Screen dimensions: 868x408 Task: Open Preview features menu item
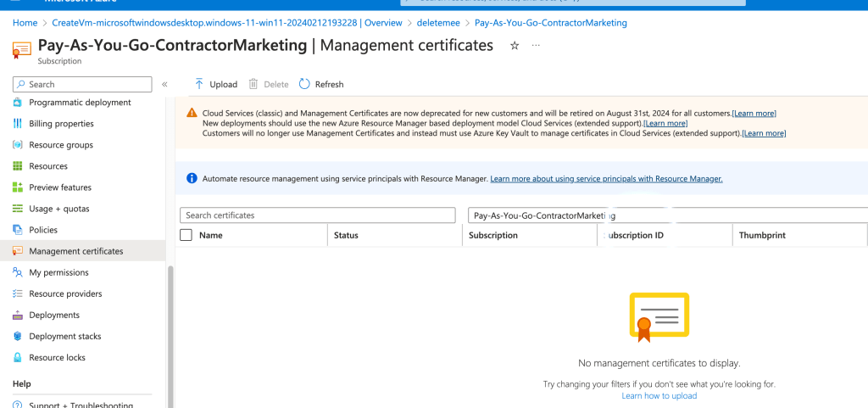[60, 187]
